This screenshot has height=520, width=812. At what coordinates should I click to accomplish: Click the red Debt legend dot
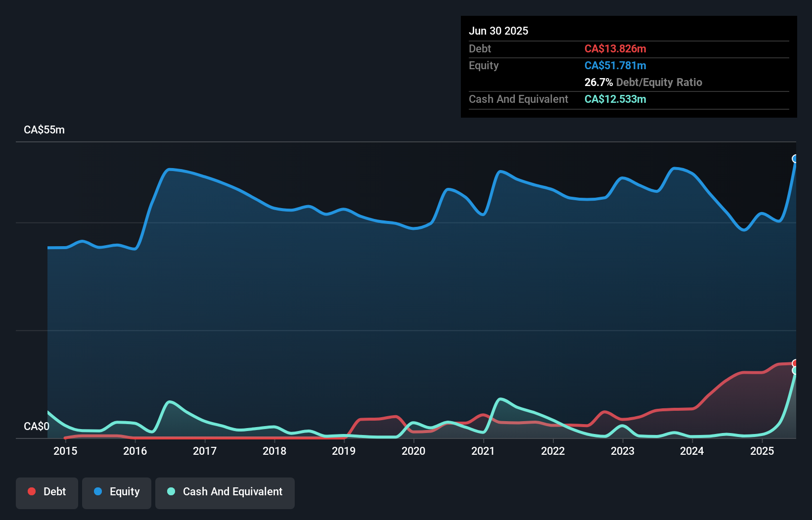[x=31, y=492]
